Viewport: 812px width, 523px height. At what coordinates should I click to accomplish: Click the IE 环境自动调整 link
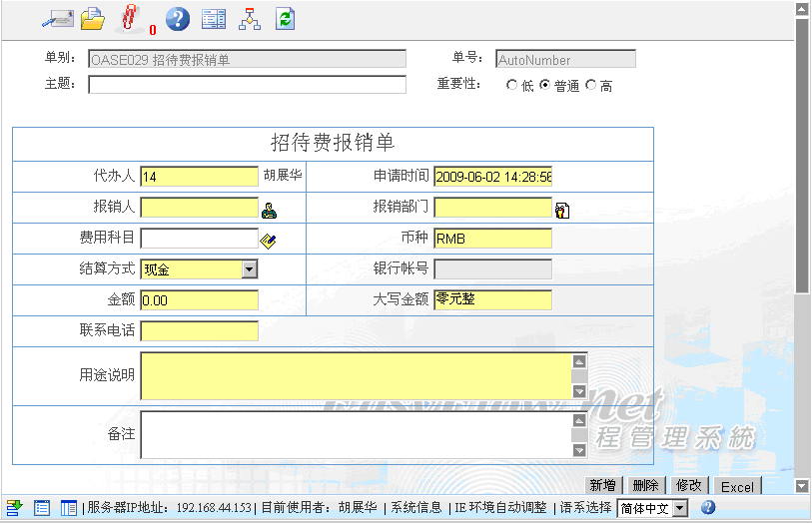(500, 508)
